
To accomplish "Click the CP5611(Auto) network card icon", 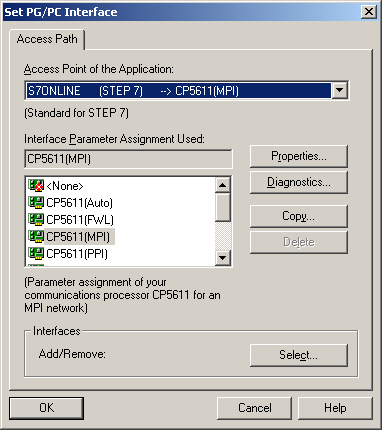I will click(36, 203).
